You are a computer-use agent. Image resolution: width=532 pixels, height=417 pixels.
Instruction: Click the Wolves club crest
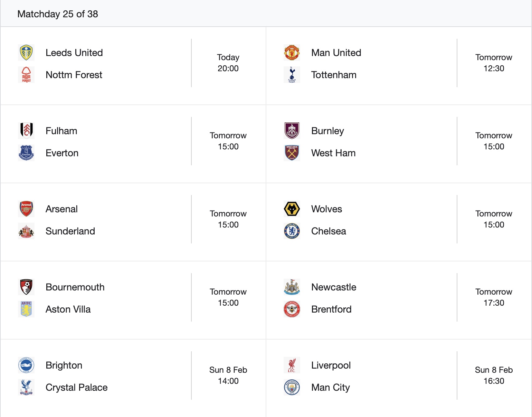pos(292,209)
